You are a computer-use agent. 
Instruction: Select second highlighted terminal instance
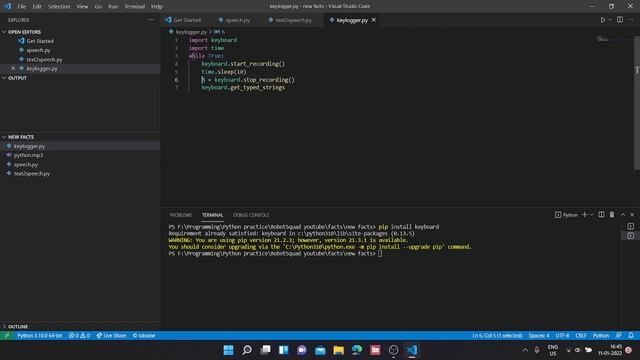click(631, 236)
